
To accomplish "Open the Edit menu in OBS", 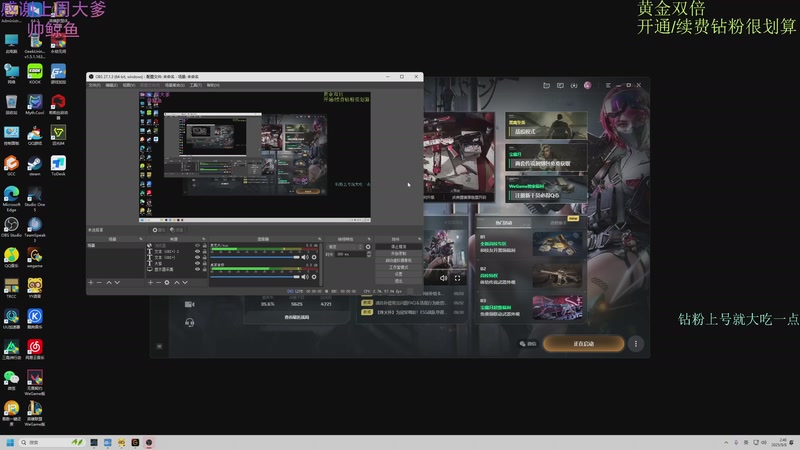I will [111, 85].
